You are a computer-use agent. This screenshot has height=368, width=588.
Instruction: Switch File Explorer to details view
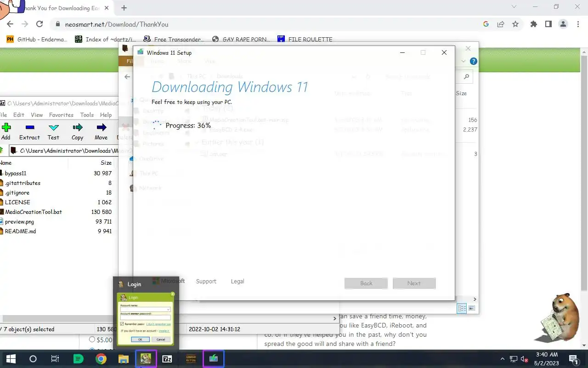click(x=462, y=308)
